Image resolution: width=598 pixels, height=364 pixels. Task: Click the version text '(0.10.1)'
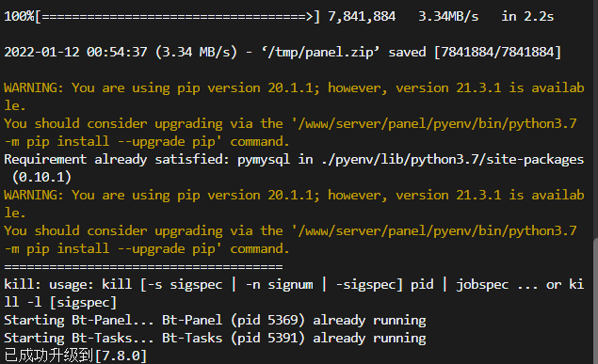[x=41, y=177]
